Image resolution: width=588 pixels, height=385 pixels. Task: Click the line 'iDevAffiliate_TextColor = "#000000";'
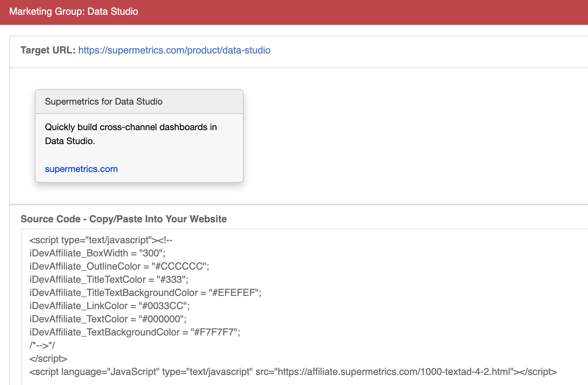point(108,319)
